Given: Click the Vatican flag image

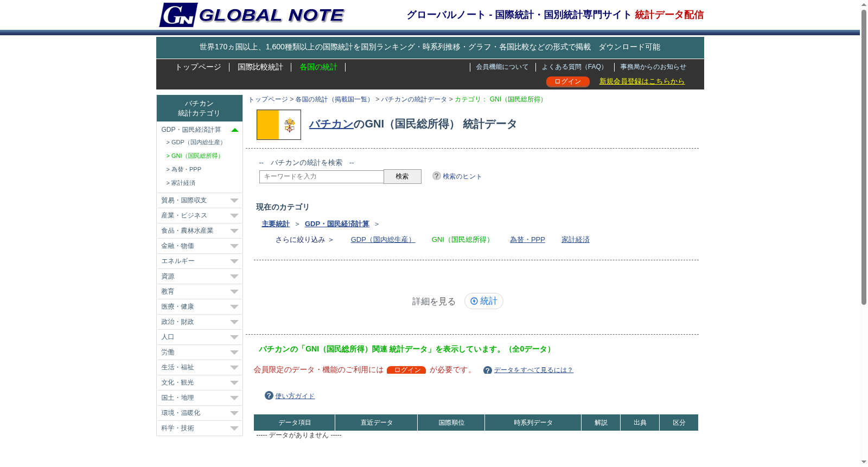Looking at the screenshot, I should coord(279,125).
